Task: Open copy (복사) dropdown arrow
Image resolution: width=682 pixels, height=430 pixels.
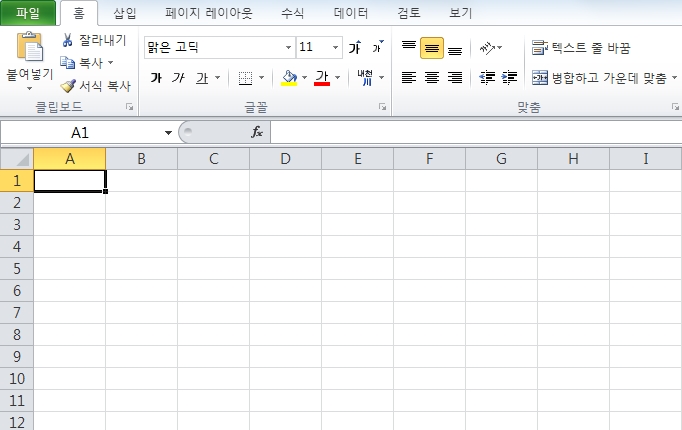Action: click(x=110, y=63)
